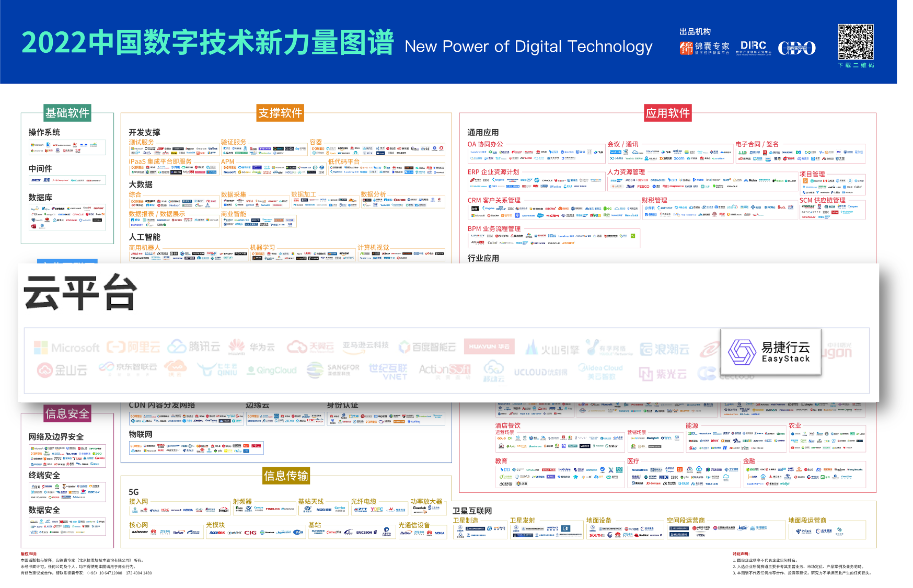Click the 天翼云 logo
913x588 pixels.
coord(310,347)
